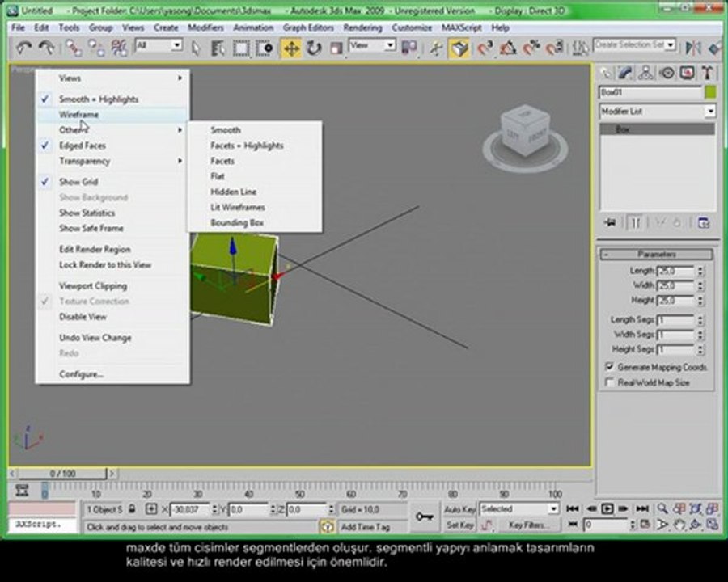Click Configure... in viewport menu

point(112,374)
